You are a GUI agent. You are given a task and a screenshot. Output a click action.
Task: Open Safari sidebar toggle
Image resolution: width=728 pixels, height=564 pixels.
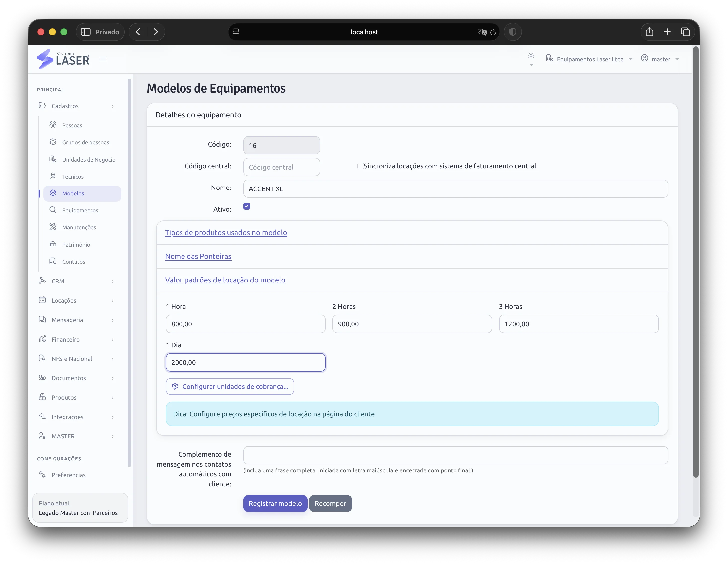tap(86, 32)
